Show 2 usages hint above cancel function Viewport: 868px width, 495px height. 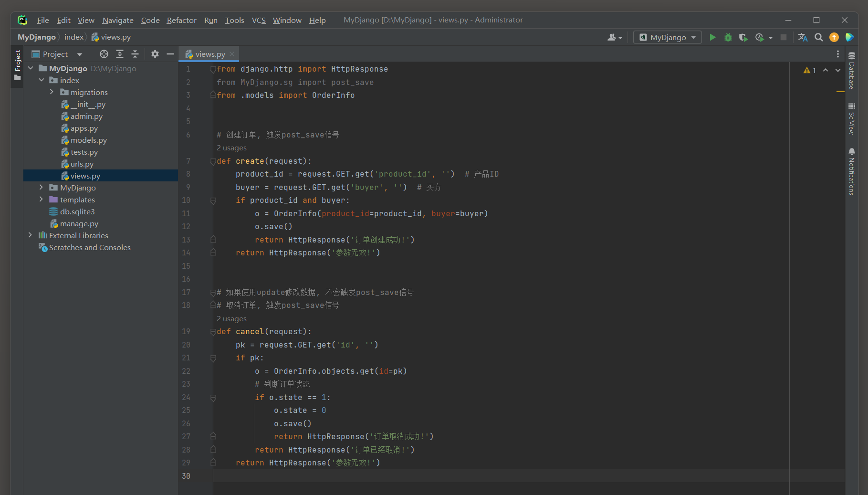click(x=231, y=319)
